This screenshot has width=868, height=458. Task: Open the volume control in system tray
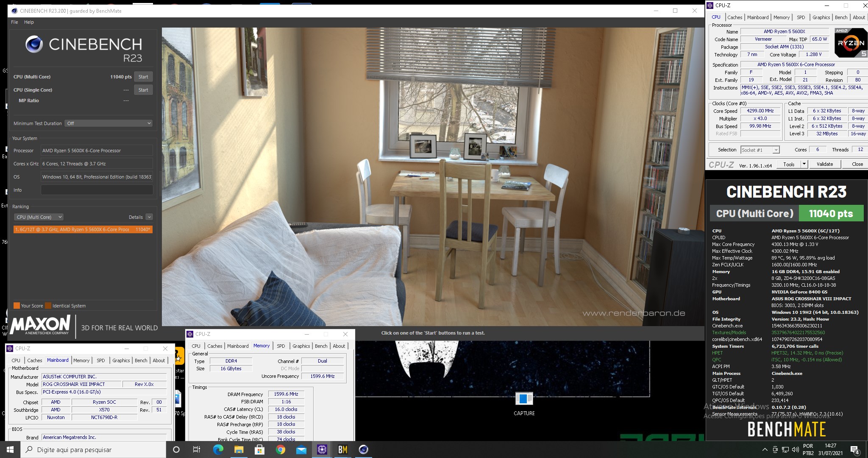click(x=795, y=450)
